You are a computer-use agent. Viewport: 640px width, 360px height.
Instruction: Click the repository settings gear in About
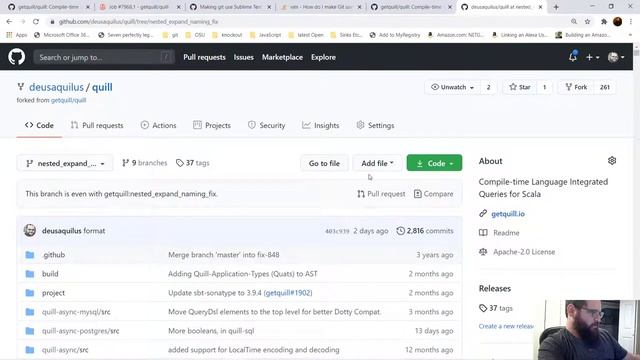pos(611,161)
